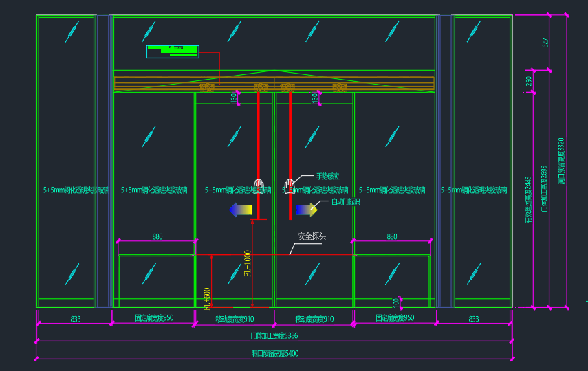The width and height of the screenshot is (588, 371).
Task: Click the left-pointing blue-yellow door arrow
Action: point(241,210)
